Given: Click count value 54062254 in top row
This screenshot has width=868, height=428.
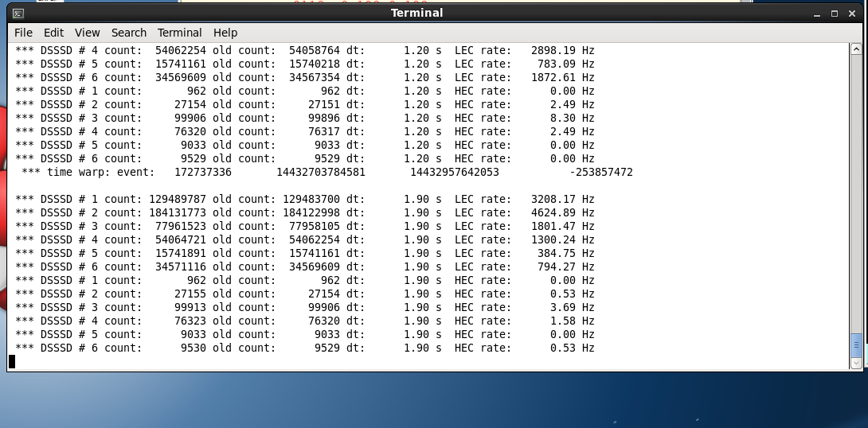Looking at the screenshot, I should point(181,50).
